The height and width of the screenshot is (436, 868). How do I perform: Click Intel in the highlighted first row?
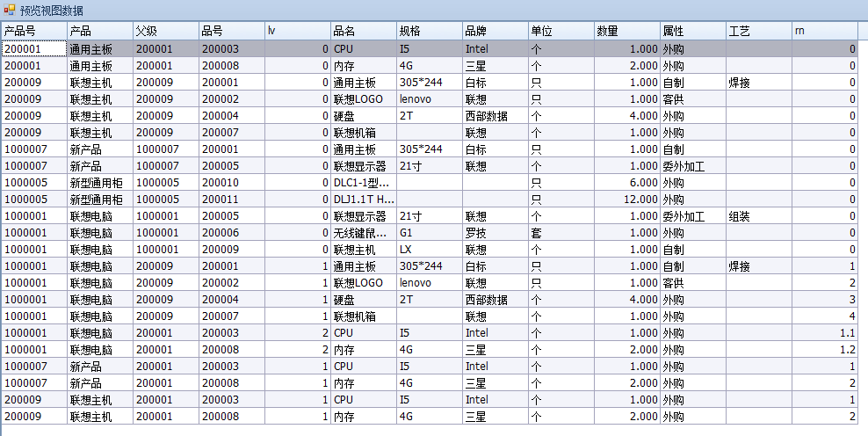tap(495, 48)
